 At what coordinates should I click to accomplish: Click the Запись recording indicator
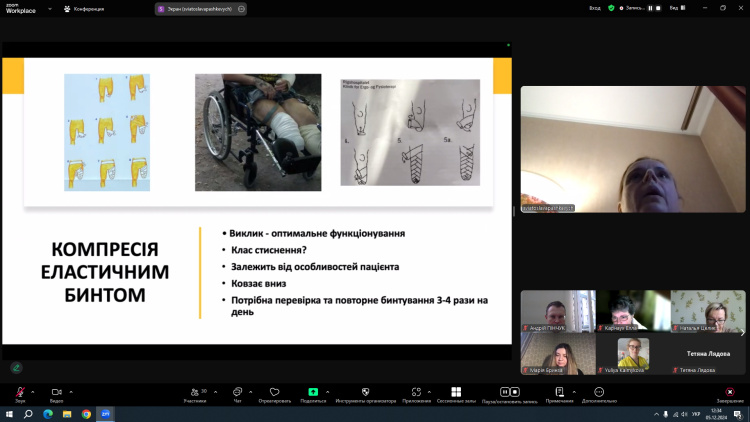click(631, 8)
